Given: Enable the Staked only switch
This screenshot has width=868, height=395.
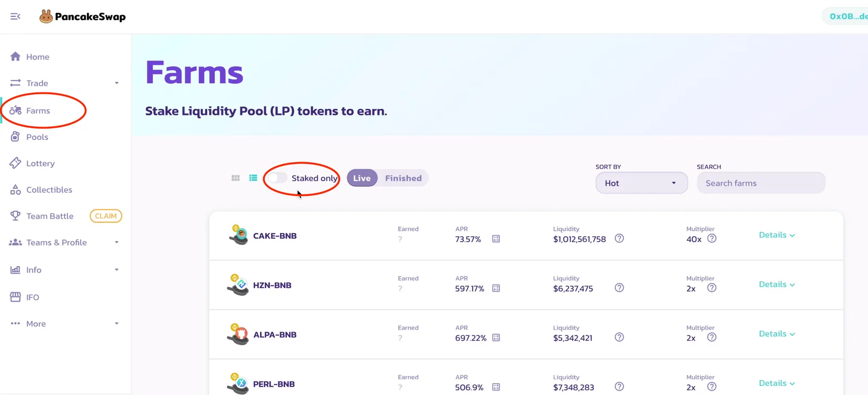Looking at the screenshot, I should (277, 178).
